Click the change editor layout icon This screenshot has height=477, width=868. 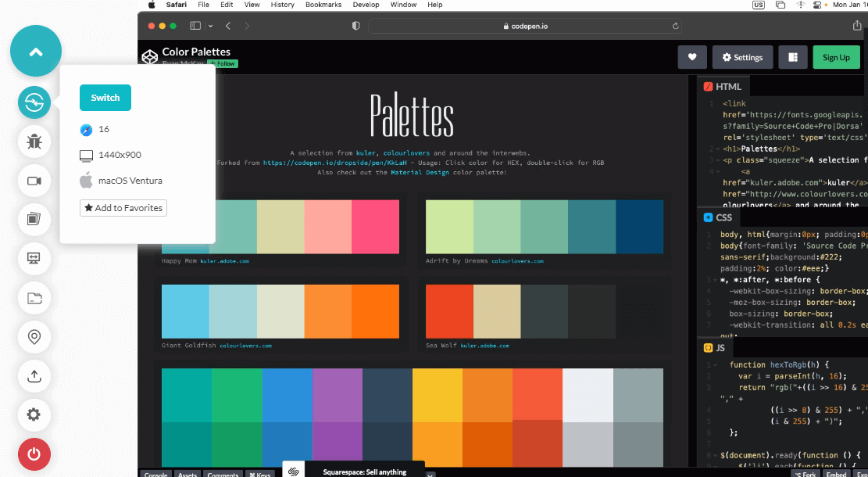(x=793, y=57)
